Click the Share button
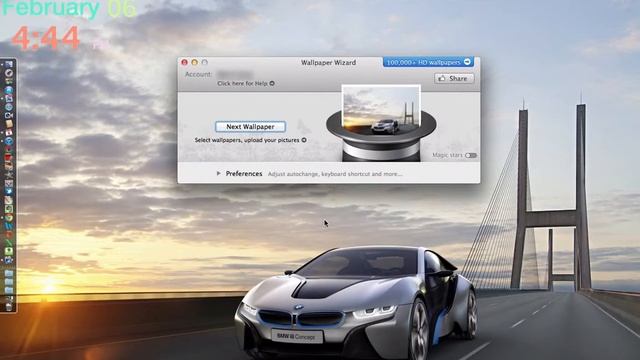 (454, 78)
